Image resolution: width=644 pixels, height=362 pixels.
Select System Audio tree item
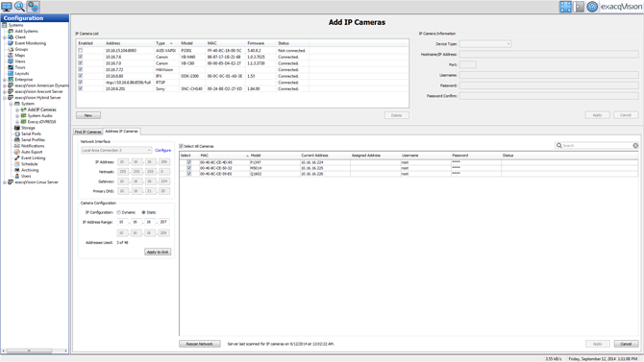tap(39, 116)
